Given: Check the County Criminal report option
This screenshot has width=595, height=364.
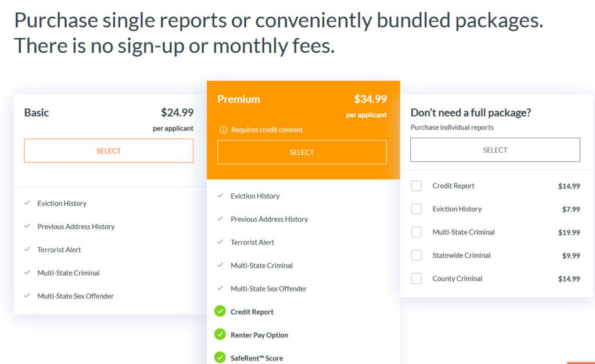Looking at the screenshot, I should (x=416, y=279).
